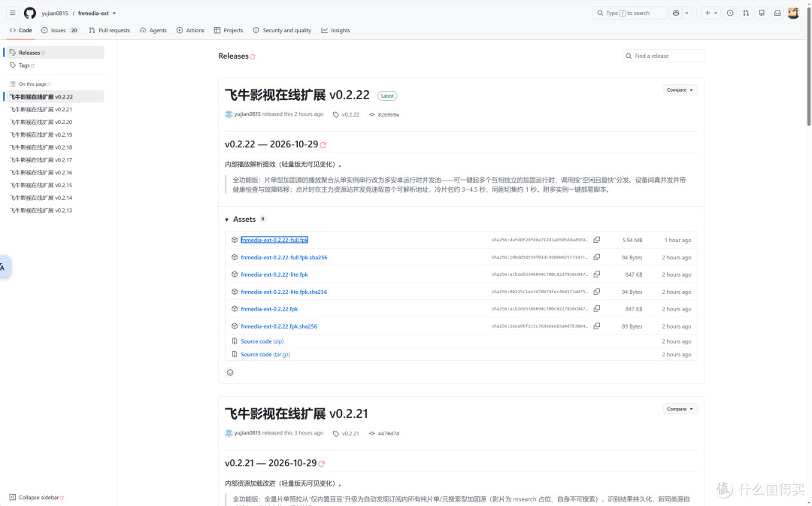The width and height of the screenshot is (812, 506).
Task: Open the hamburger navigation menu
Action: (x=13, y=13)
